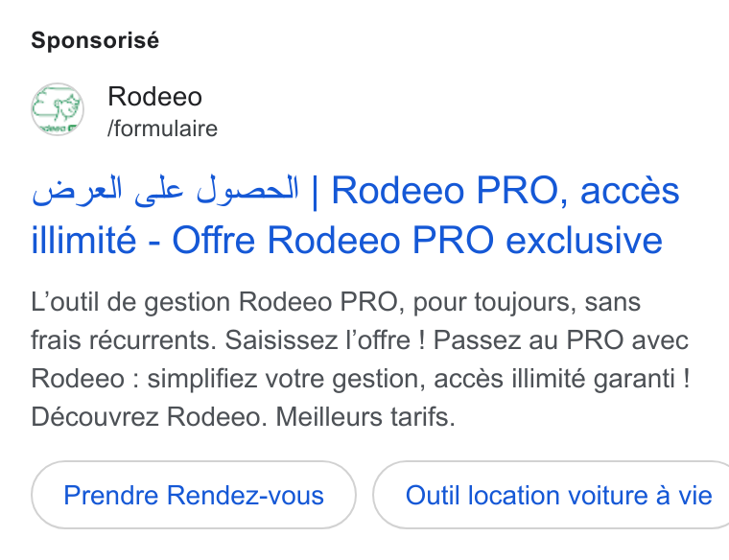The width and height of the screenshot is (729, 560).
Task: Open the /formulaire display URL
Action: [x=162, y=128]
